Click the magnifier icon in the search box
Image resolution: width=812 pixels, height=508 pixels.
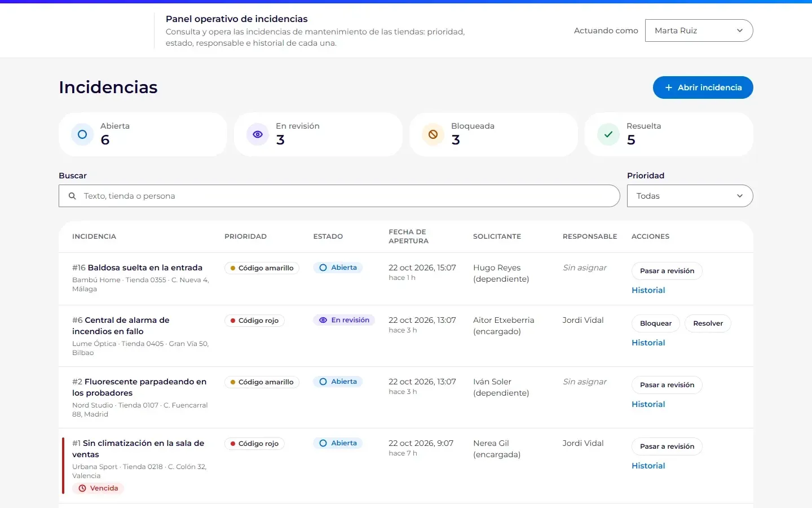point(72,196)
